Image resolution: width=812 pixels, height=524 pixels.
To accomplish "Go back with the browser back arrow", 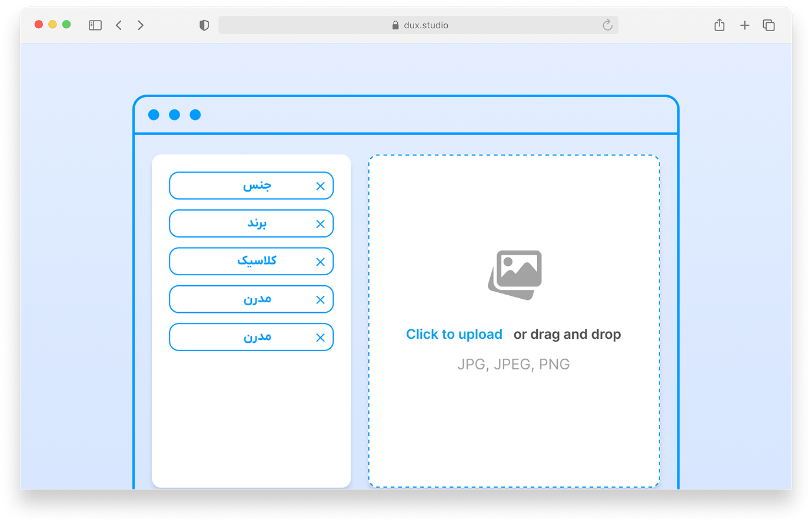I will (x=119, y=25).
